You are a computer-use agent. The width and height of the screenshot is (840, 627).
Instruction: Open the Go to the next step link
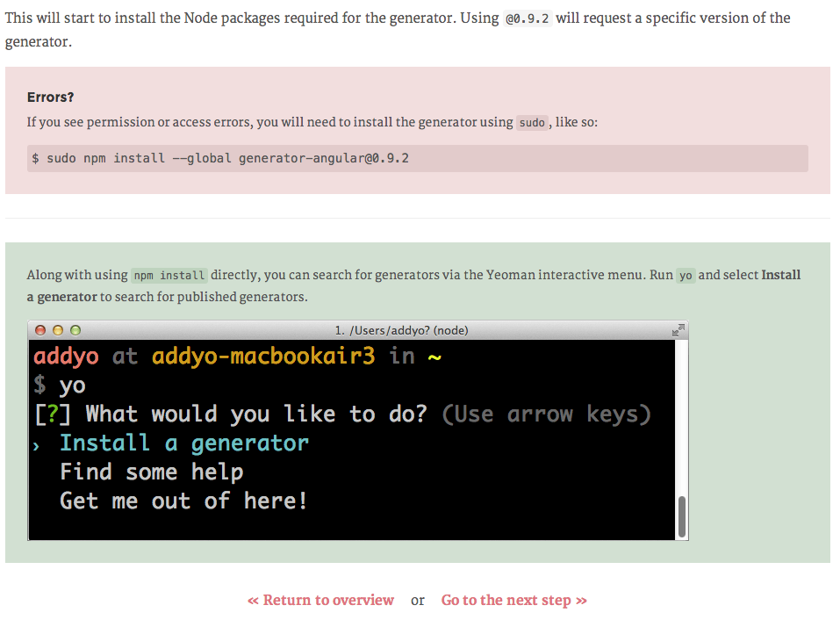tap(513, 600)
